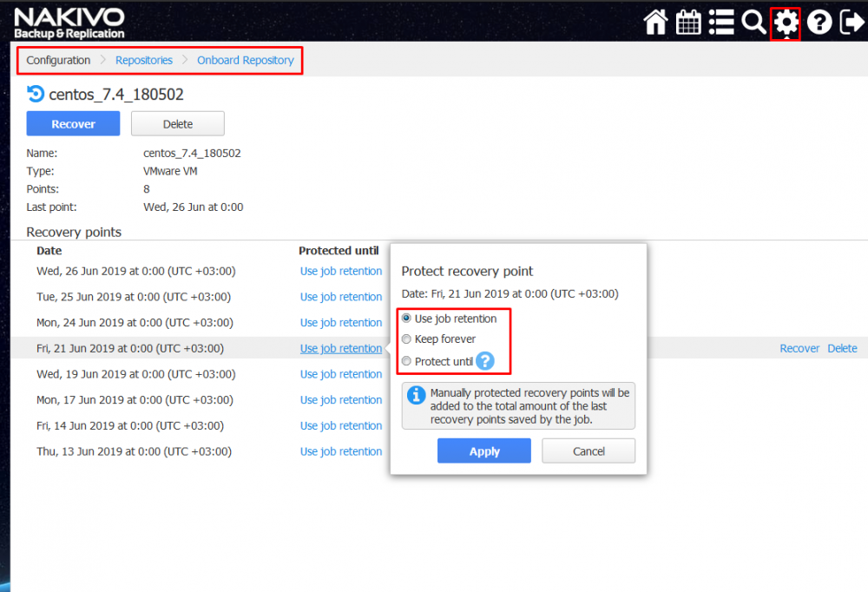Click the info icon in the notice box

(x=417, y=395)
